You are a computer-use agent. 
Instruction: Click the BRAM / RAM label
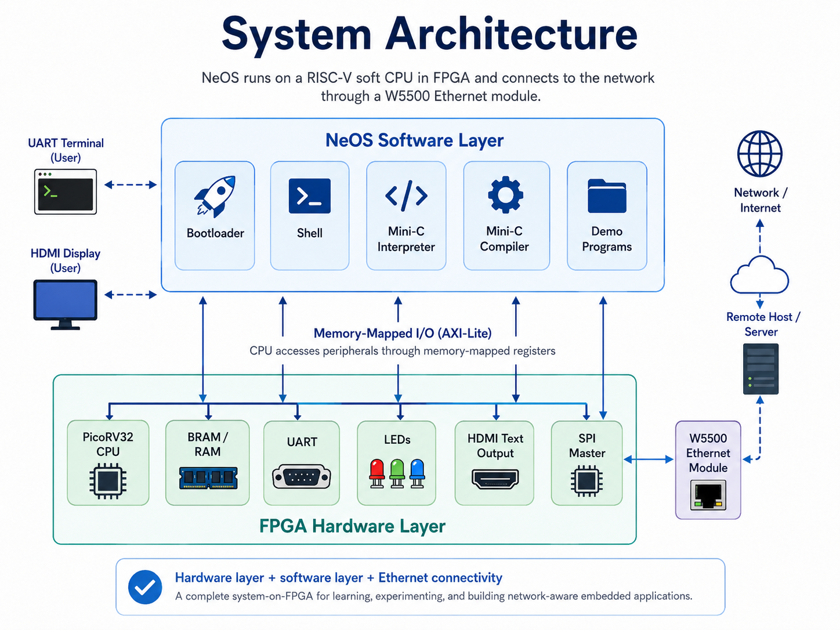tap(208, 444)
